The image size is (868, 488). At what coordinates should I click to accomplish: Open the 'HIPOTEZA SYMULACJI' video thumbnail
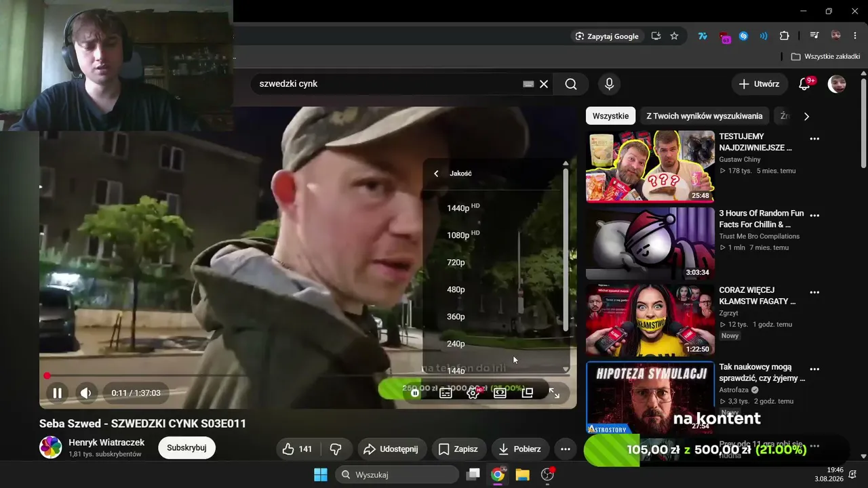650,397
